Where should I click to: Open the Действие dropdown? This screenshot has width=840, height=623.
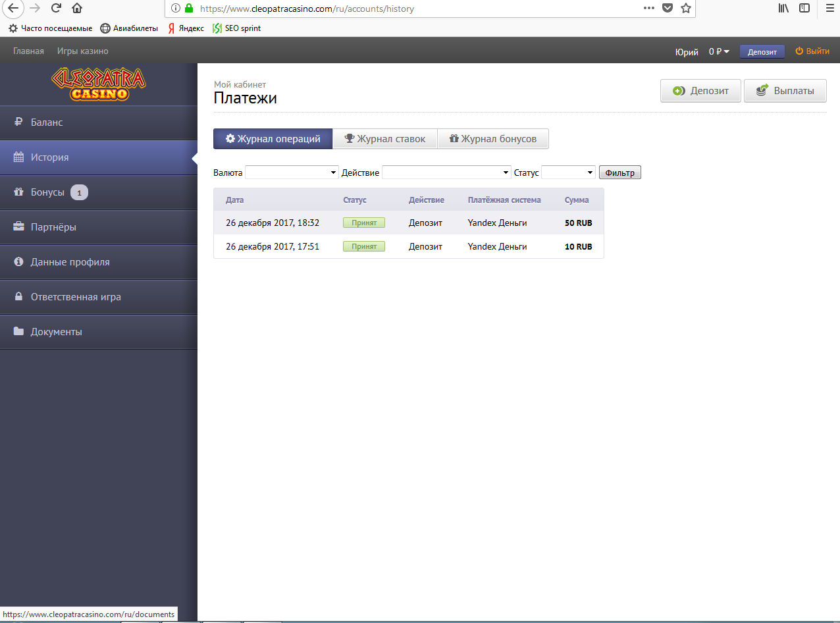[x=446, y=173]
